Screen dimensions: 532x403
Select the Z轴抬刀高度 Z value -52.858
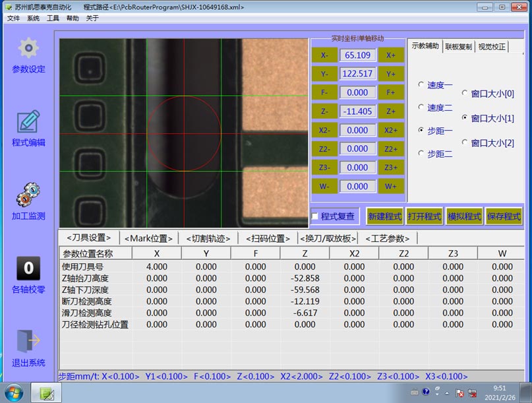(305, 278)
